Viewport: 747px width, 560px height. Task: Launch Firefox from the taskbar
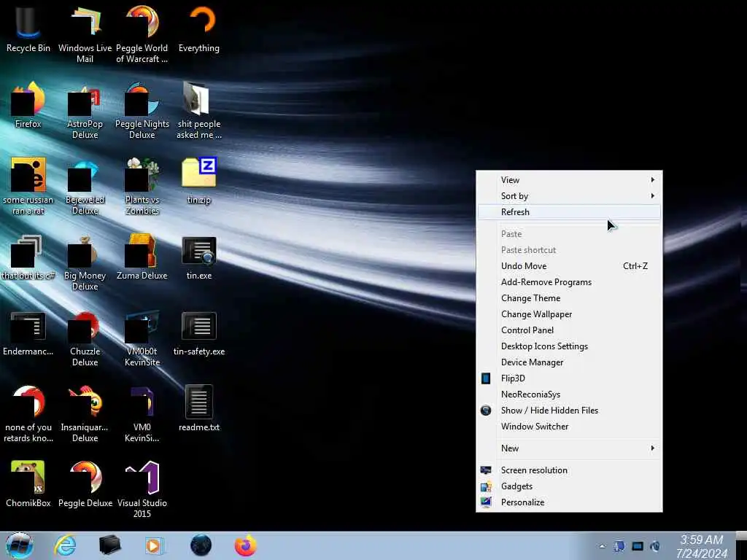pos(245,545)
